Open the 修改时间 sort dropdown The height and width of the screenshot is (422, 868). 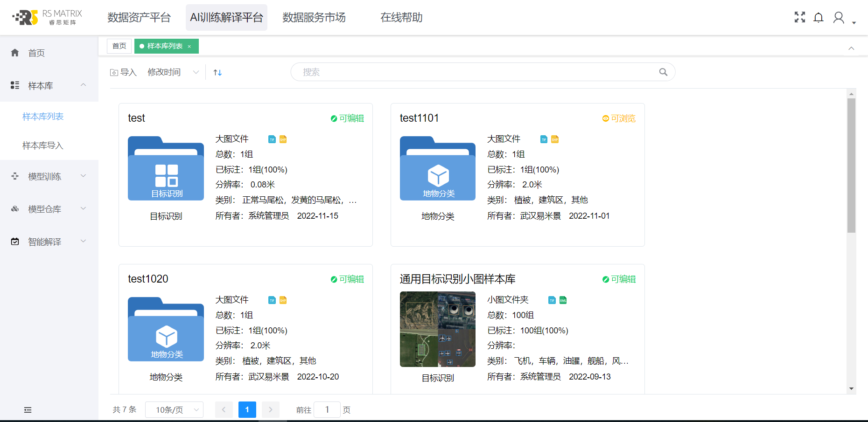pos(173,72)
